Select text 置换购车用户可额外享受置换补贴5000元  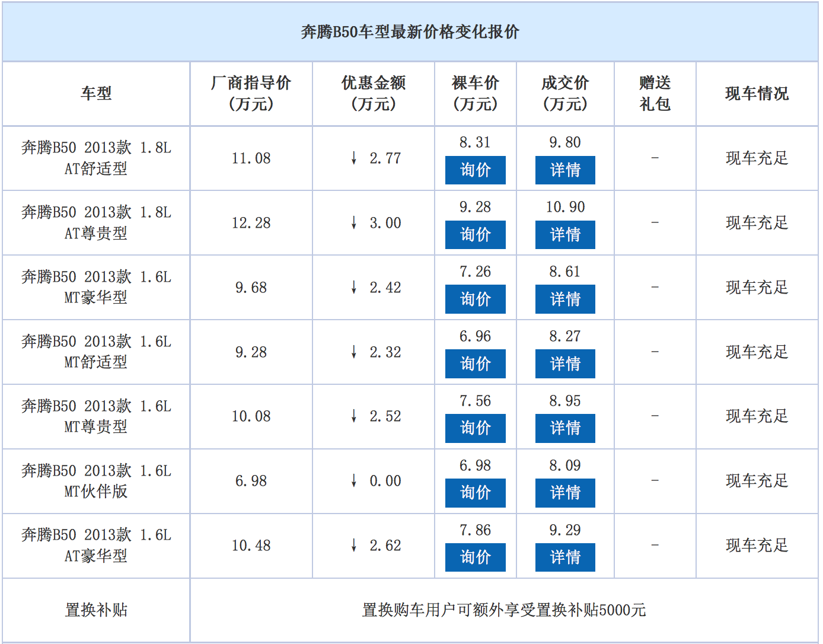504,610
